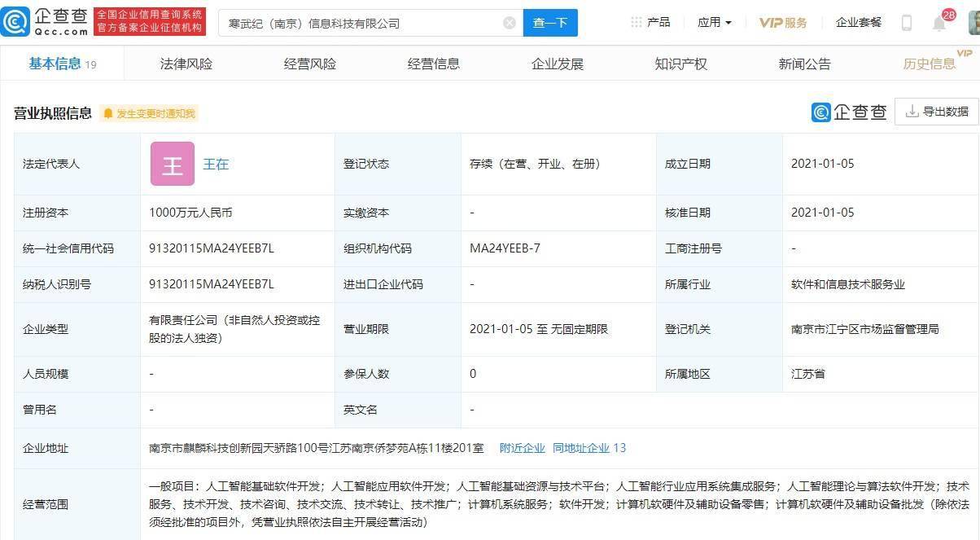Click the industry value 软件和信息技术服务业

(x=848, y=284)
